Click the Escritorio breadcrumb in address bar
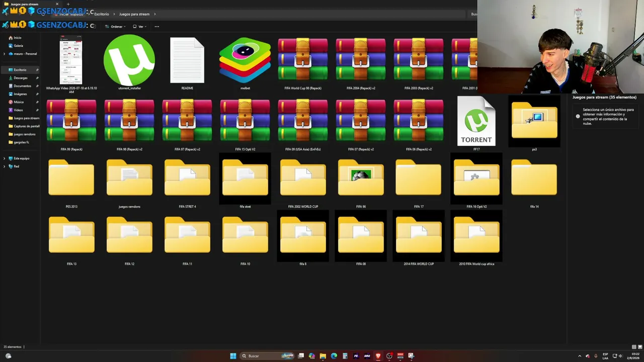 point(102,14)
